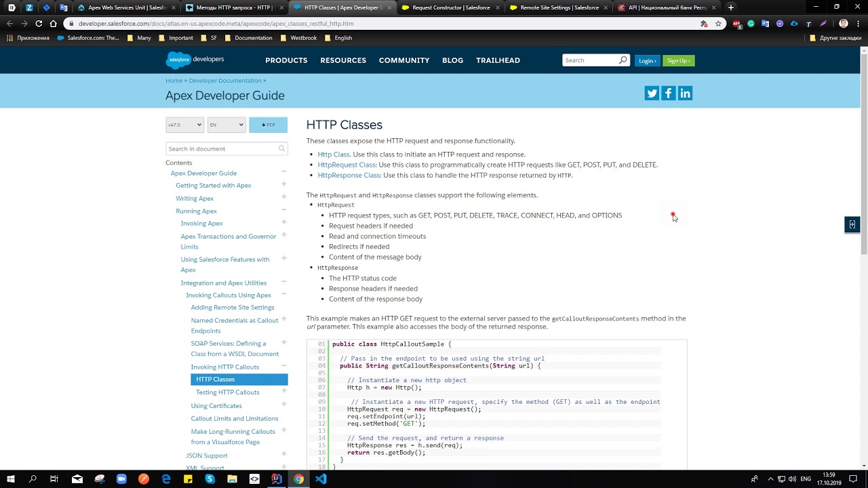Screen dimensions: 868x488
Task: Reload the page in Chrome
Action: (x=39, y=24)
